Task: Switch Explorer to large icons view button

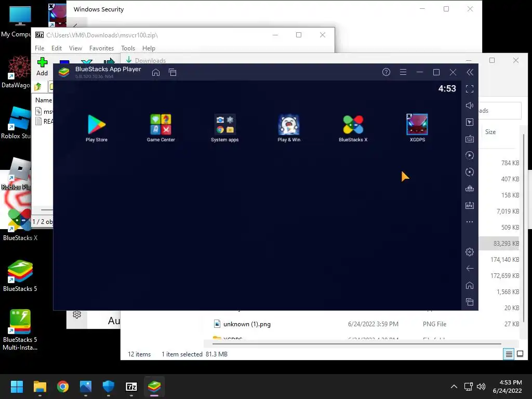Action: [520, 354]
